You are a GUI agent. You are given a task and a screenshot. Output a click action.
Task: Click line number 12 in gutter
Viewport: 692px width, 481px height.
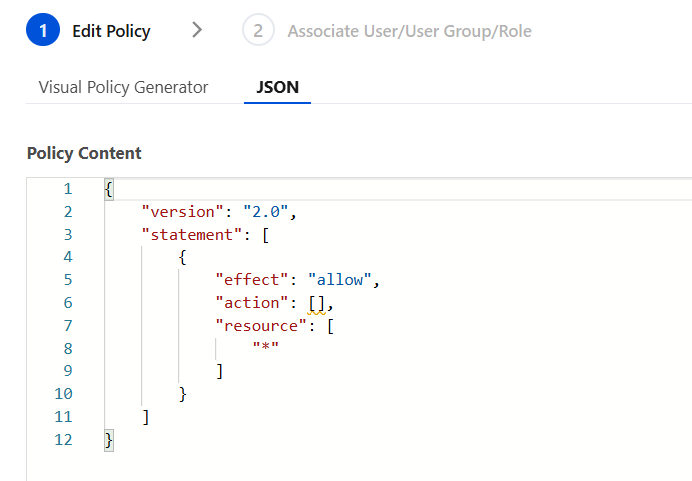tap(63, 440)
